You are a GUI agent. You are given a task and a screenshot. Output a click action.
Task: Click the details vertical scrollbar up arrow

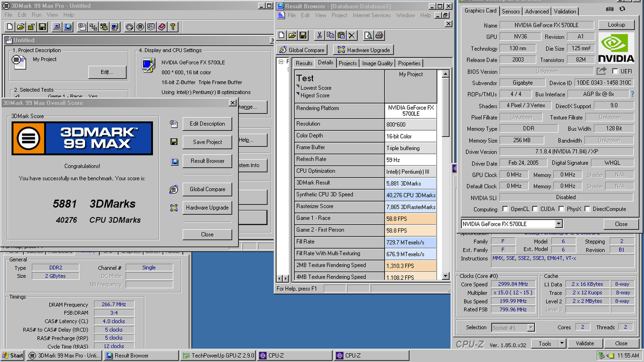pyautogui.click(x=445, y=74)
